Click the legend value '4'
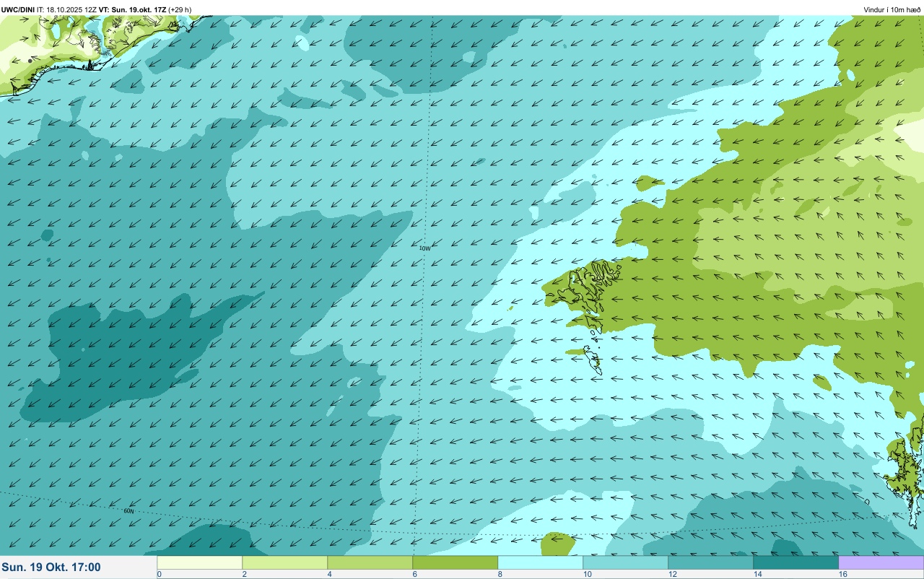The height and width of the screenshot is (579, 924). pyautogui.click(x=329, y=574)
